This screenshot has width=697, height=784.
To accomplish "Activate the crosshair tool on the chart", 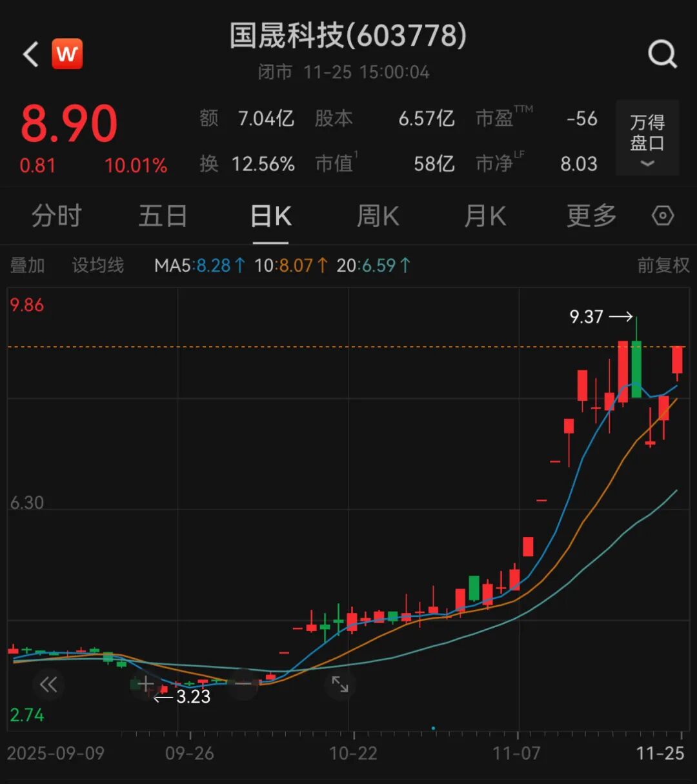I will [x=145, y=684].
